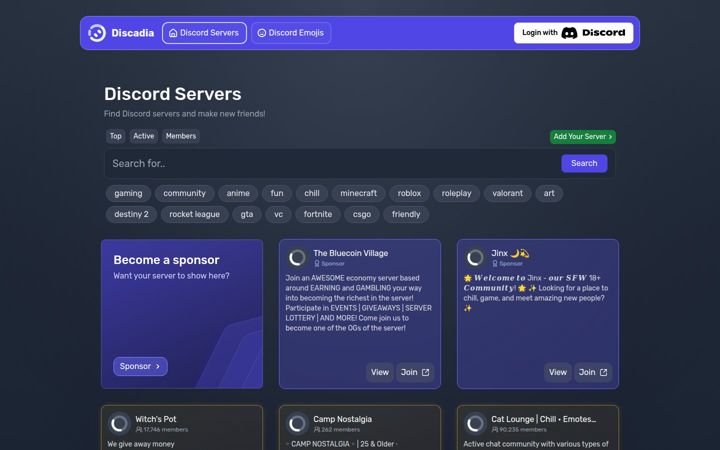Viewport: 720px width, 450px height.
Task: Click the Cat Lounge server avatar
Action: [x=475, y=424]
